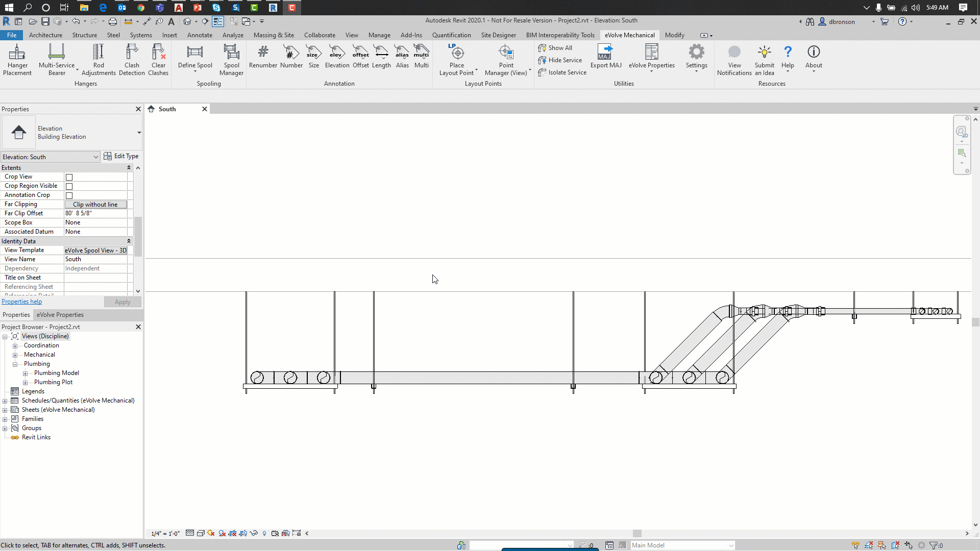Open the Spool Manager
This screenshot has width=980, height=551.
pos(231,59)
